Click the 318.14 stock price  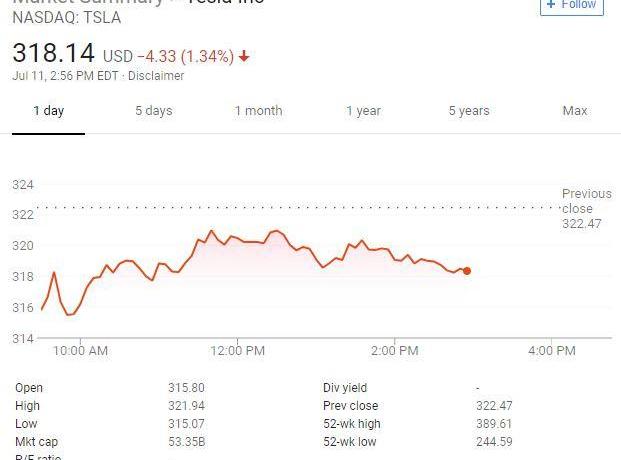point(54,54)
